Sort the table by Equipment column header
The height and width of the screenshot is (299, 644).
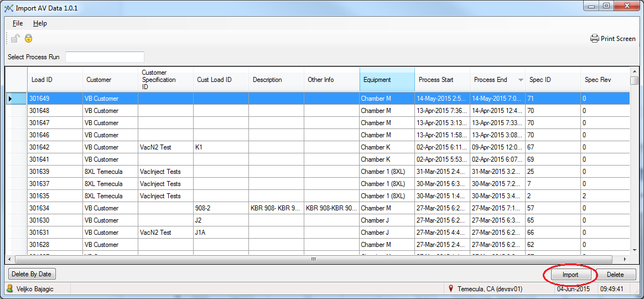click(x=386, y=80)
